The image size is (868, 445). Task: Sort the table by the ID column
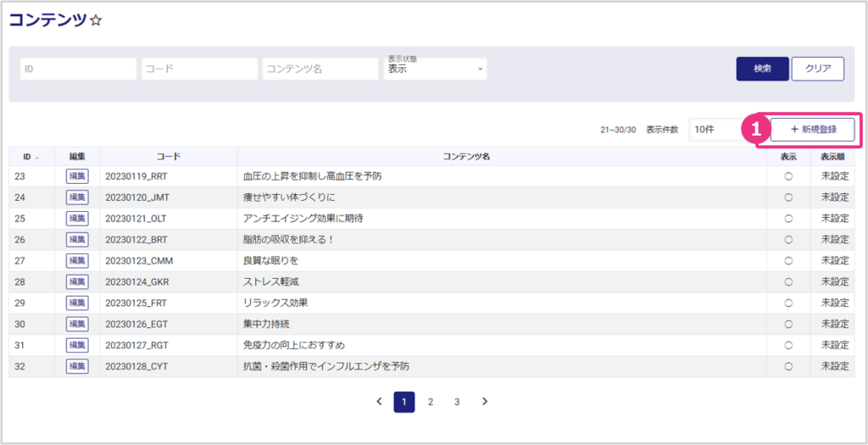coord(31,157)
